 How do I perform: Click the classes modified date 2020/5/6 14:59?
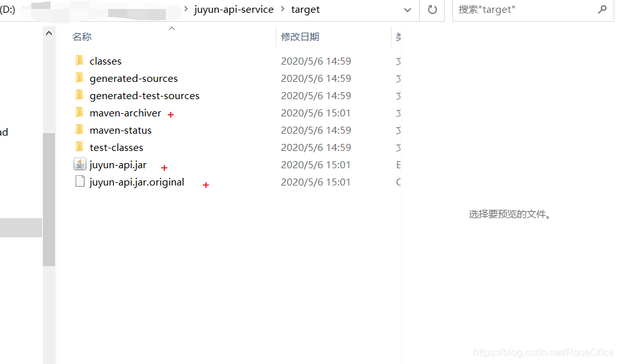[x=316, y=61]
